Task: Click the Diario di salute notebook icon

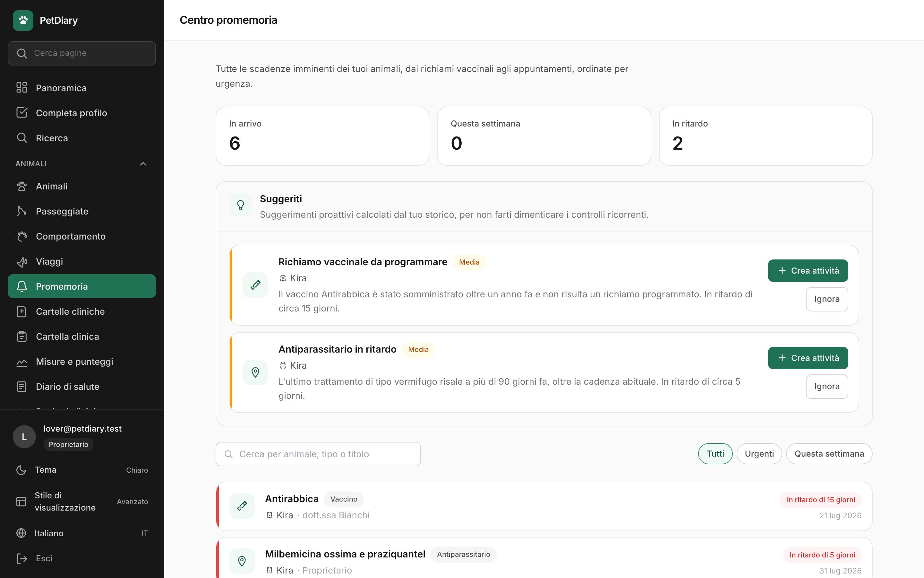Action: point(22,387)
